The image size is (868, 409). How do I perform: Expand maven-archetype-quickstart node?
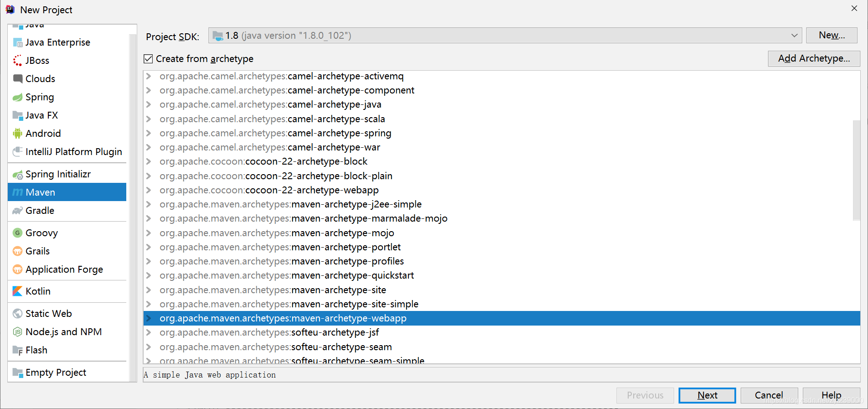click(149, 275)
